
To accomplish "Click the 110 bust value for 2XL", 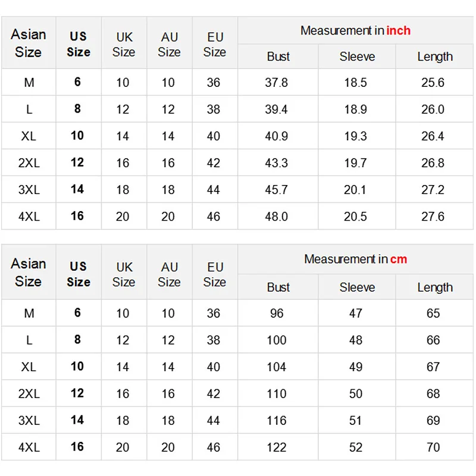I will [277, 394].
